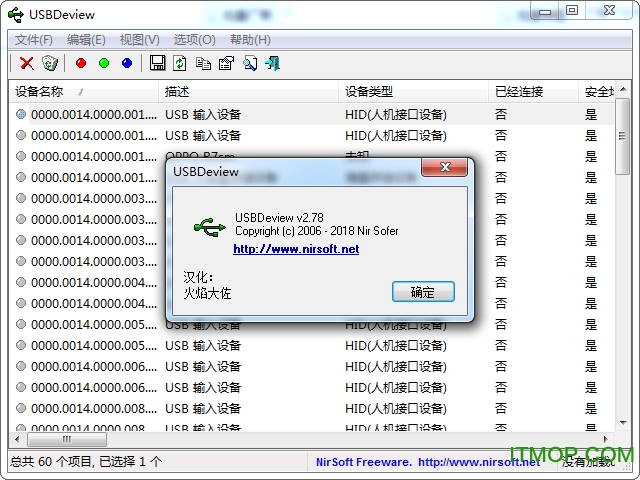Click the floppy disk save icon
The height and width of the screenshot is (480, 640).
157,63
